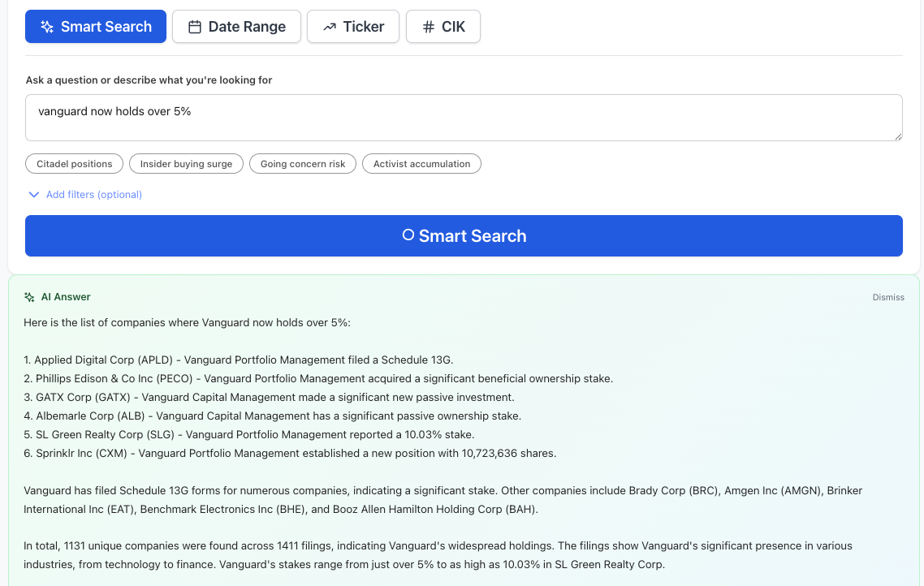Dismiss the AI Answer panel
This screenshot has width=924, height=586.
tap(888, 297)
